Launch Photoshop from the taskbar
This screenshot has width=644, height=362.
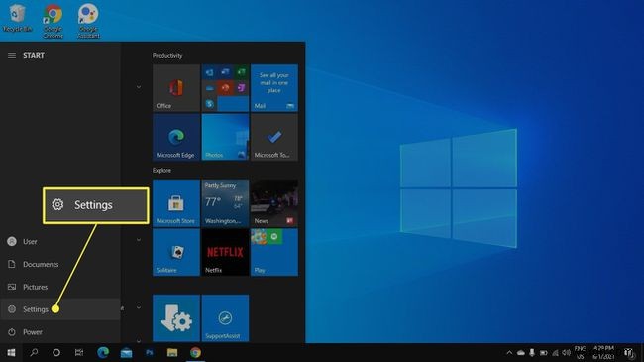coord(149,352)
